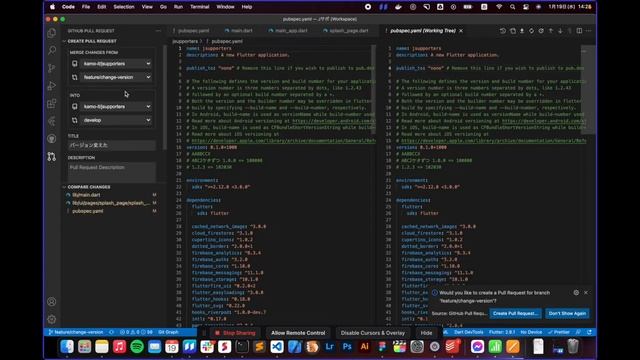
Task: Collapse the Create Pull Request section
Action: pos(92,41)
